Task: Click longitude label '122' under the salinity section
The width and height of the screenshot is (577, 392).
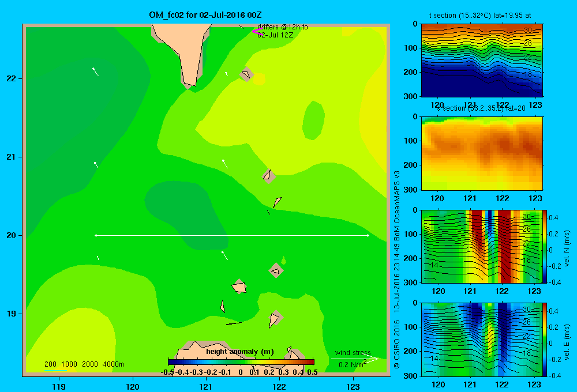Action: [503, 198]
